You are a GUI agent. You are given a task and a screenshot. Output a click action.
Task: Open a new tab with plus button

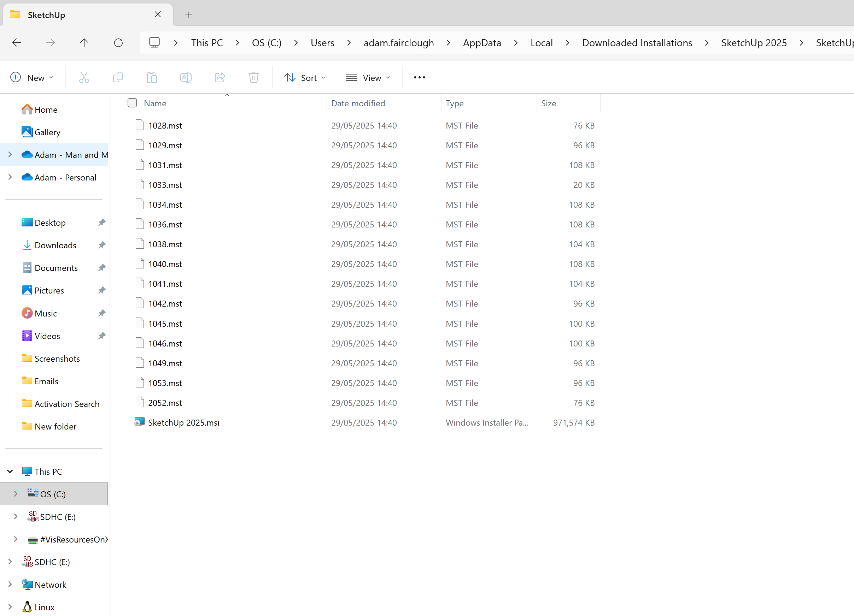(189, 15)
